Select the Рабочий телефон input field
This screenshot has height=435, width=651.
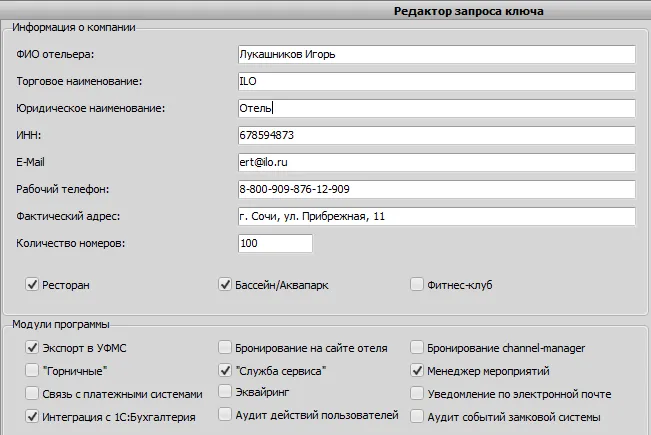pos(436,189)
